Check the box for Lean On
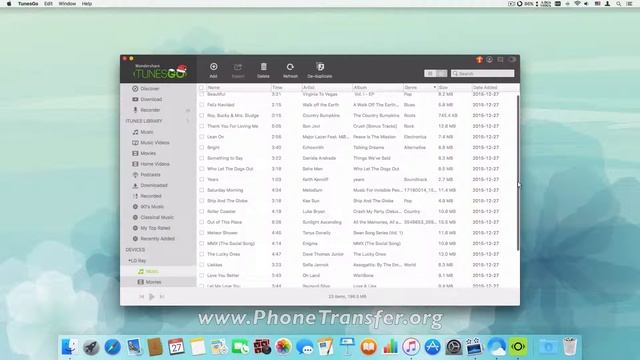The width and height of the screenshot is (640, 360). pos(201,137)
